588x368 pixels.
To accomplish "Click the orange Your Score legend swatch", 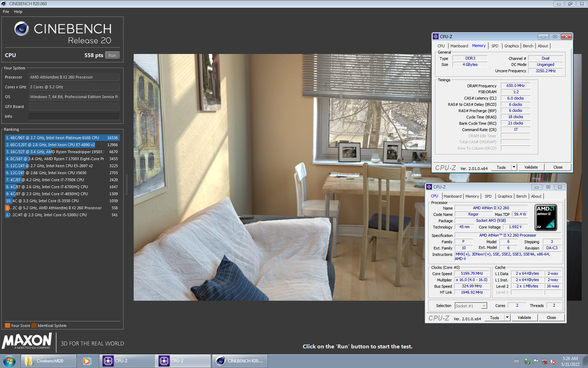I will click(x=7, y=325).
